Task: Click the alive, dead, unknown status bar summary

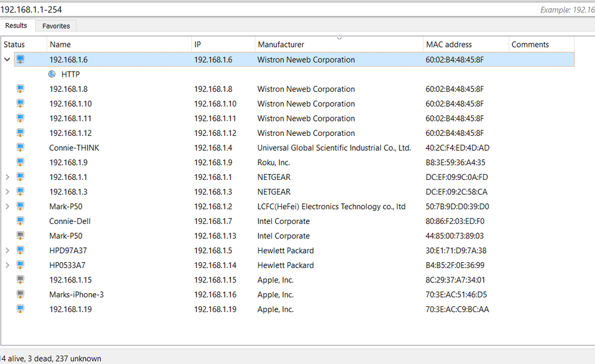Action: click(x=51, y=359)
